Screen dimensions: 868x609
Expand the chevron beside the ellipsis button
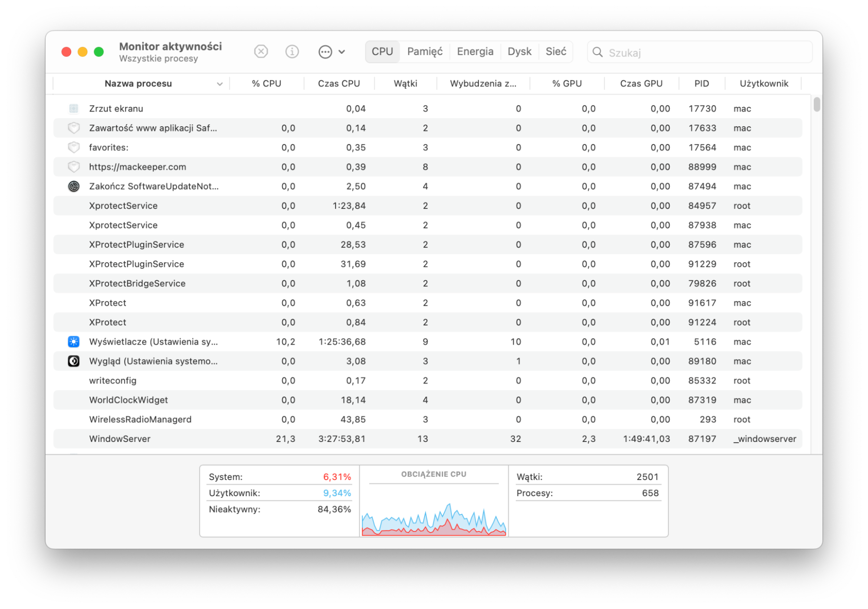[342, 52]
